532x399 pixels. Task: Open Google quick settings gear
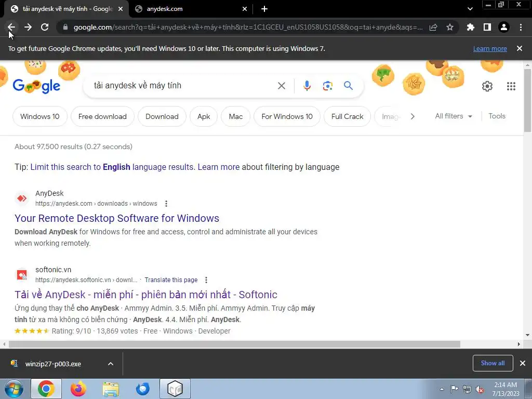pyautogui.click(x=487, y=86)
